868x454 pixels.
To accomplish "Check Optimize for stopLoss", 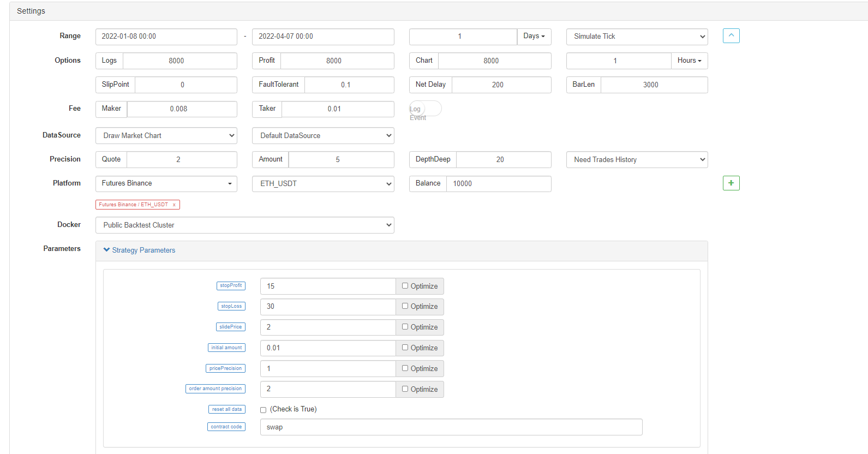I will coord(405,306).
